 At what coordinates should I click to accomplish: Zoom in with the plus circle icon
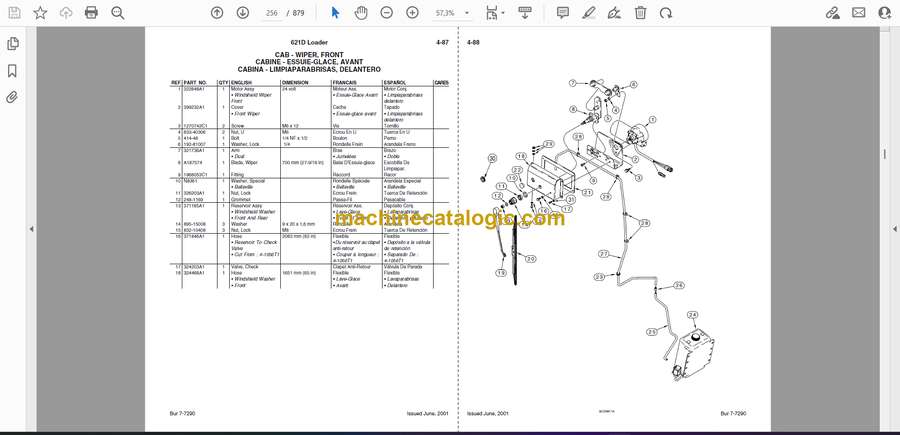pos(412,13)
